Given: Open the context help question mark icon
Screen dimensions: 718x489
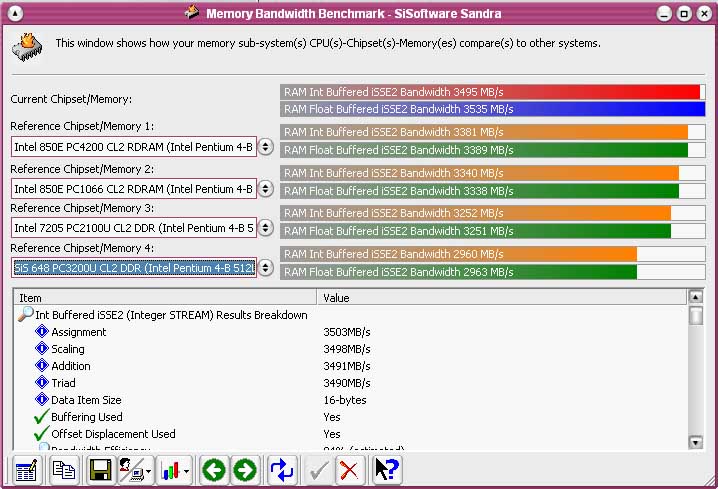Looking at the screenshot, I should click(x=387, y=470).
